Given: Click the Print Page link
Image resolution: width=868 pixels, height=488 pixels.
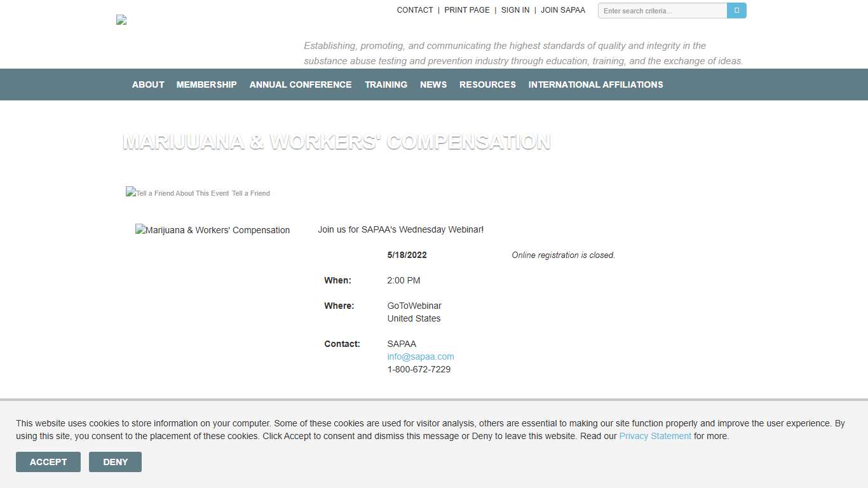Looking at the screenshot, I should click(x=467, y=10).
